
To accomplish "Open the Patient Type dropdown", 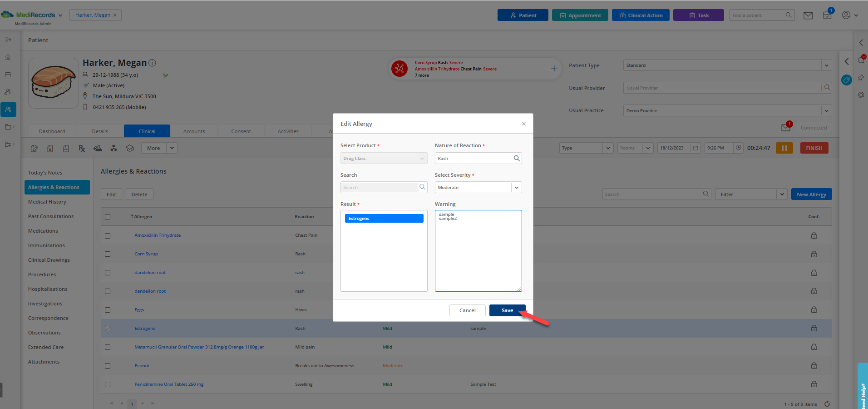I will coord(727,65).
